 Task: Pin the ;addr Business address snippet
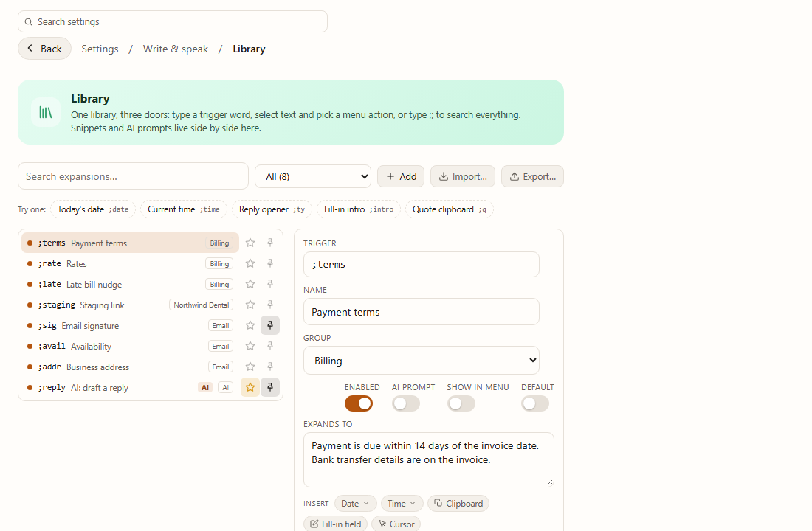[x=269, y=367]
